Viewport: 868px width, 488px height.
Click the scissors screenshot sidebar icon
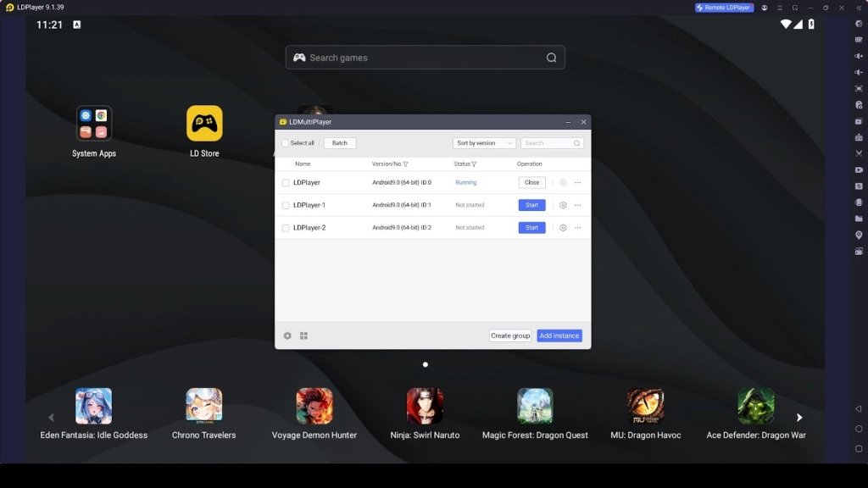[859, 153]
